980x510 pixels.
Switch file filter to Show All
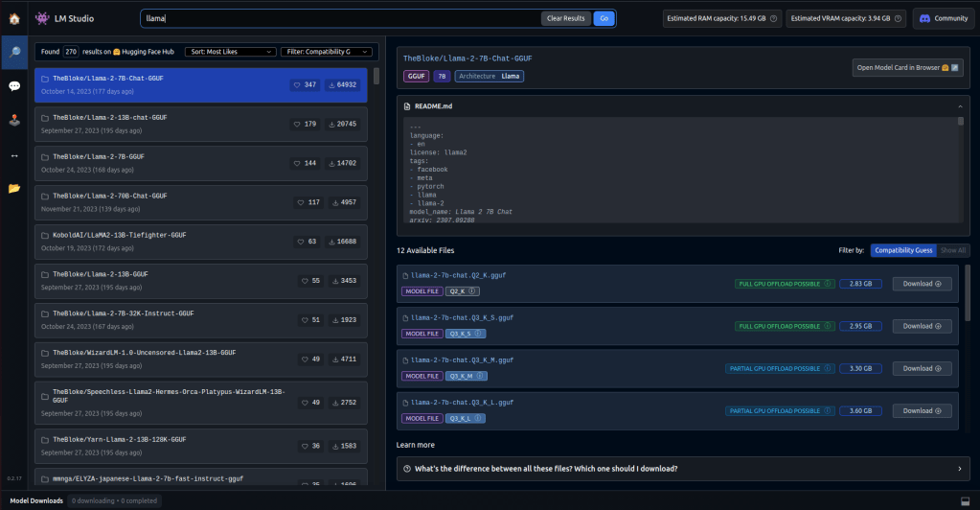click(951, 250)
